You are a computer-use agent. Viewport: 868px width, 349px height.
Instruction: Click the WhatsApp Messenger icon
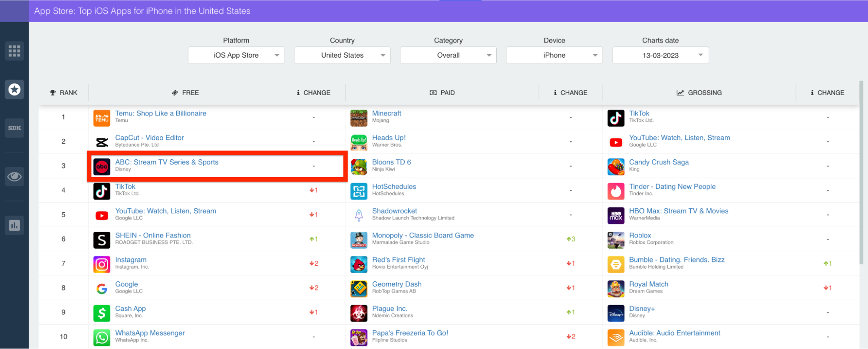(x=102, y=337)
